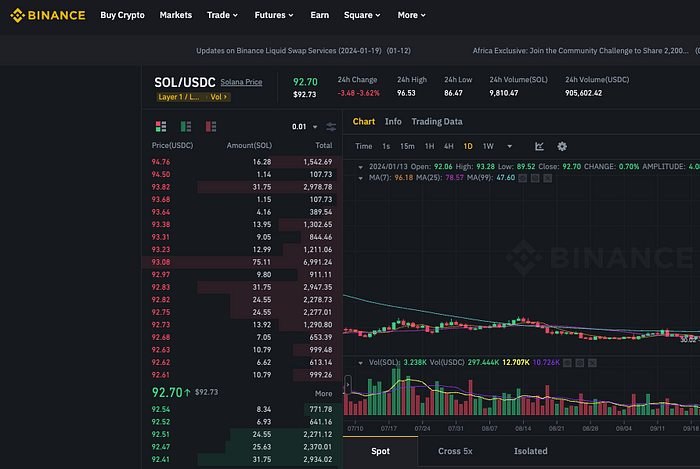
Task: Collapse the Vol(SOL) legend row
Action: pos(360,363)
